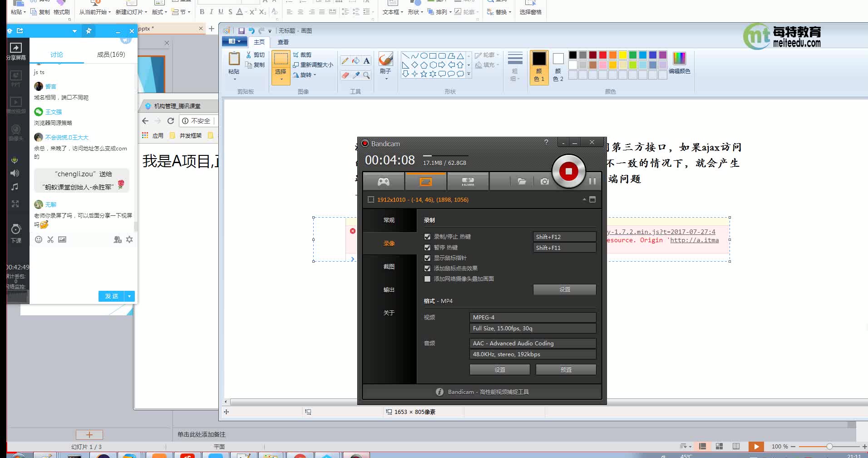Open Bandicam output folder icon
Viewport: 868px width, 458px height.
(522, 181)
